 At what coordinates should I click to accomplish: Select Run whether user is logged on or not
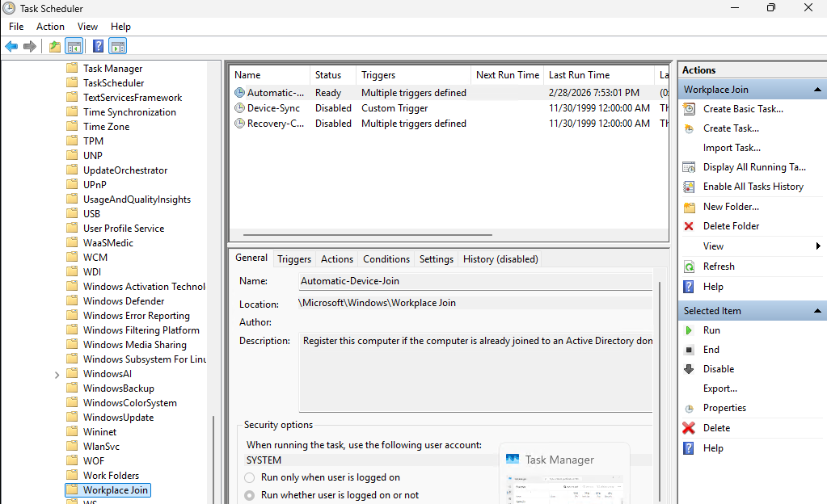(x=250, y=496)
